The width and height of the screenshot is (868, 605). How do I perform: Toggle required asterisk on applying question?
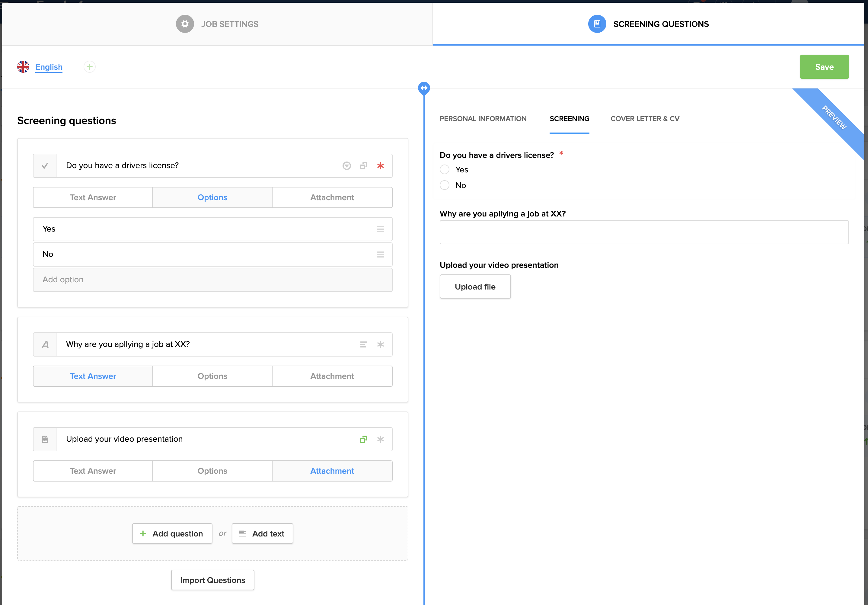pyautogui.click(x=380, y=344)
